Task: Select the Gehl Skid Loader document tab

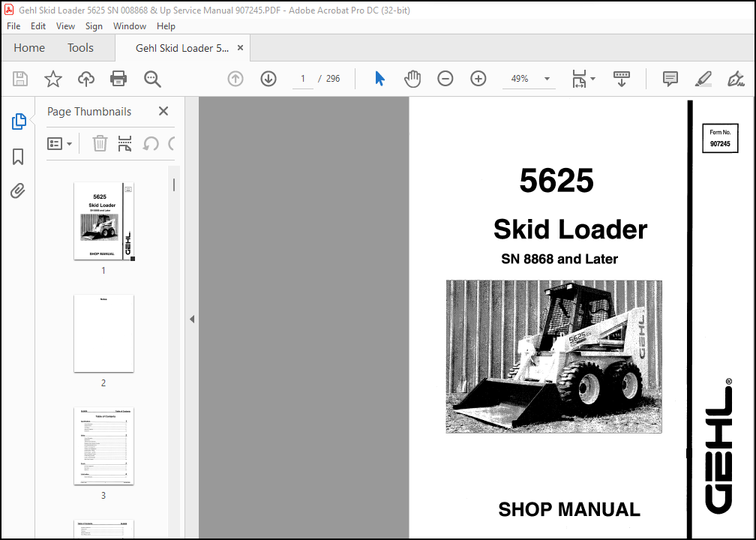Action: pyautogui.click(x=182, y=48)
